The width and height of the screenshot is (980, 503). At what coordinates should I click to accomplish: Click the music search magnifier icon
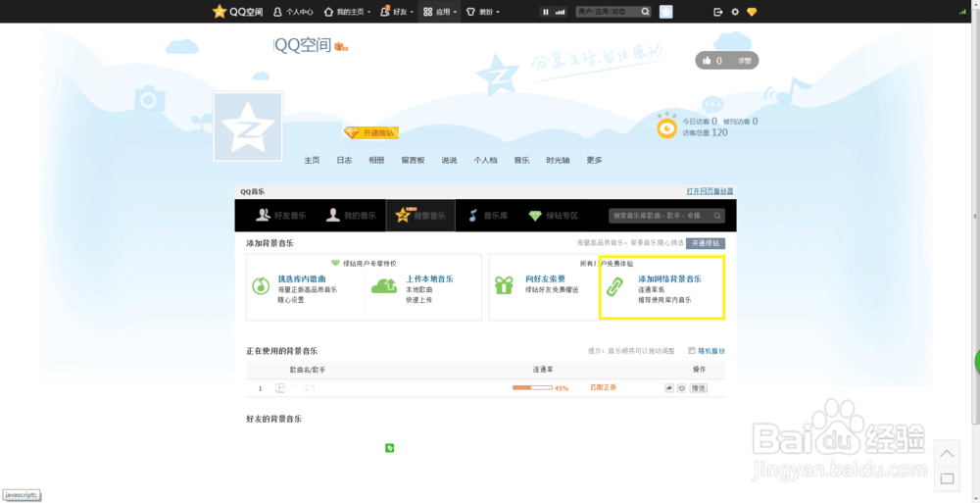(717, 216)
